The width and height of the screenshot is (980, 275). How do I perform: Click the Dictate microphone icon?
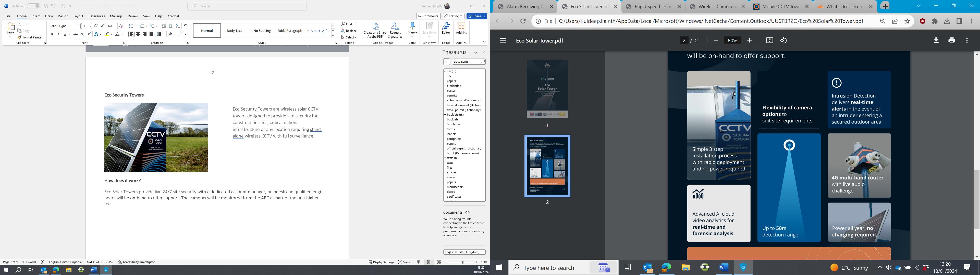pos(412,26)
